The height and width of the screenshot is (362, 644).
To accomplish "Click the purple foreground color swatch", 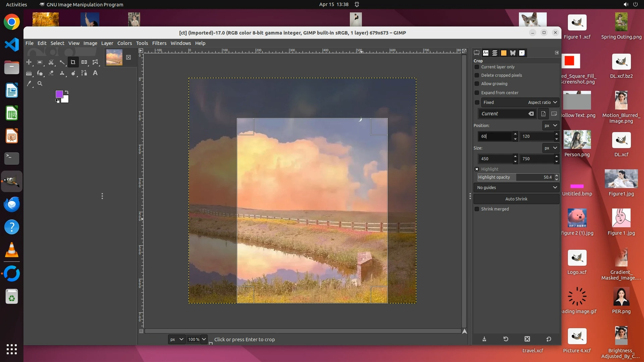I will [x=59, y=94].
